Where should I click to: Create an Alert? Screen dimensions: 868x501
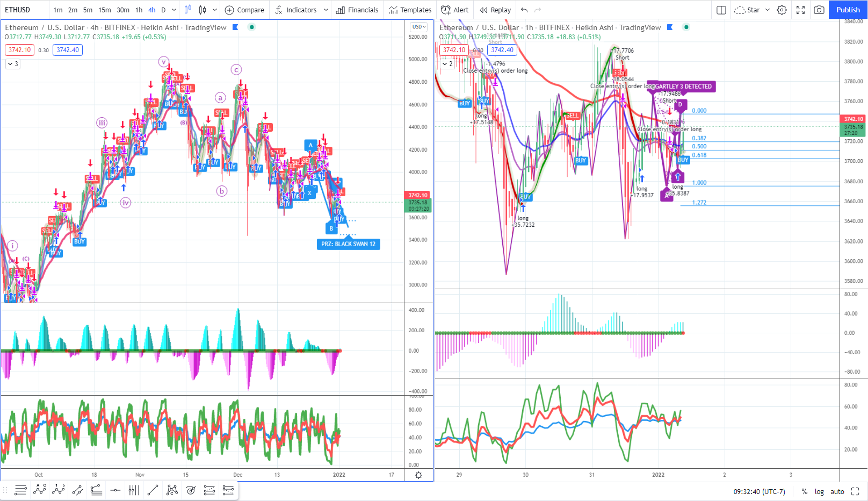click(454, 10)
